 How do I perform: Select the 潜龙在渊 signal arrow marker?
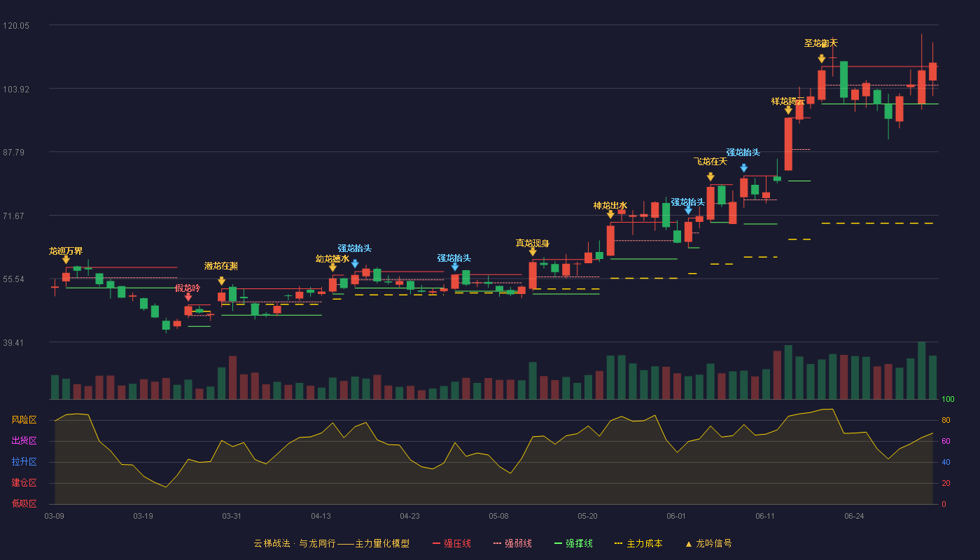pyautogui.click(x=222, y=281)
